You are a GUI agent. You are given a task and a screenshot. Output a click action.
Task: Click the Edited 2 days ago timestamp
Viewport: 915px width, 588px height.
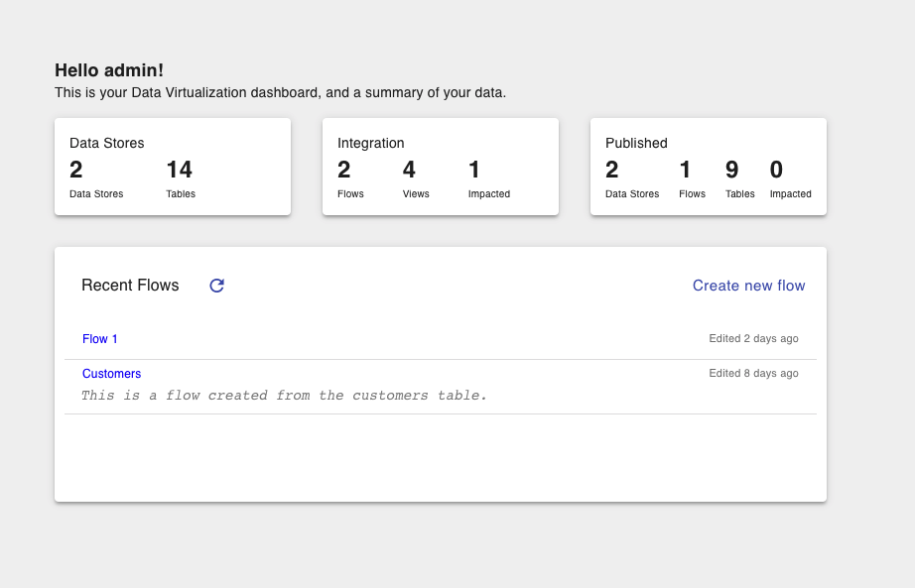[x=753, y=339]
